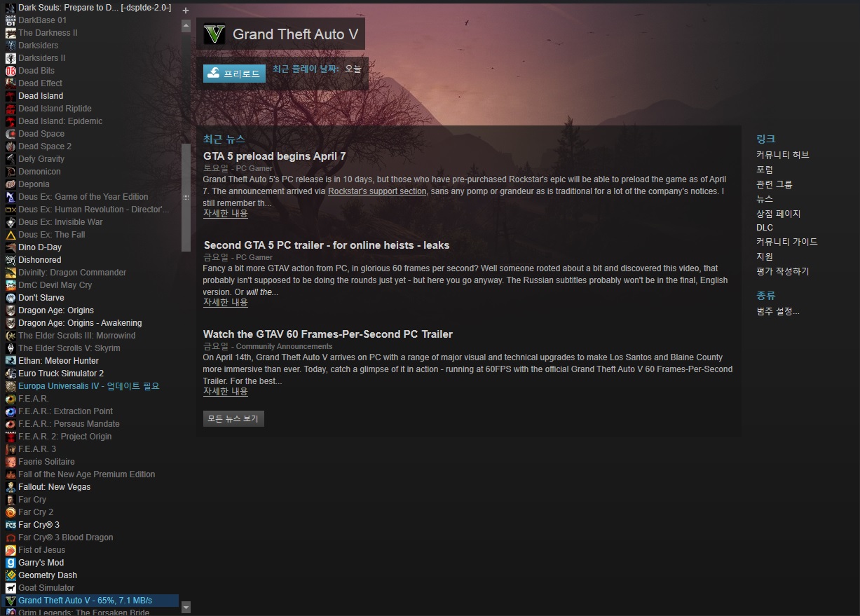Open 자세한 내용 under GTA 5 preload news

(226, 213)
